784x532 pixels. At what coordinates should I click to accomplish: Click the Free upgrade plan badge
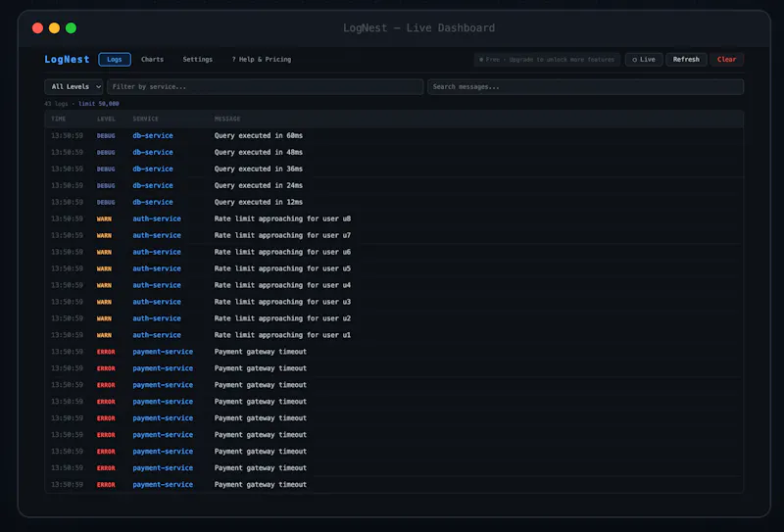pyautogui.click(x=547, y=60)
